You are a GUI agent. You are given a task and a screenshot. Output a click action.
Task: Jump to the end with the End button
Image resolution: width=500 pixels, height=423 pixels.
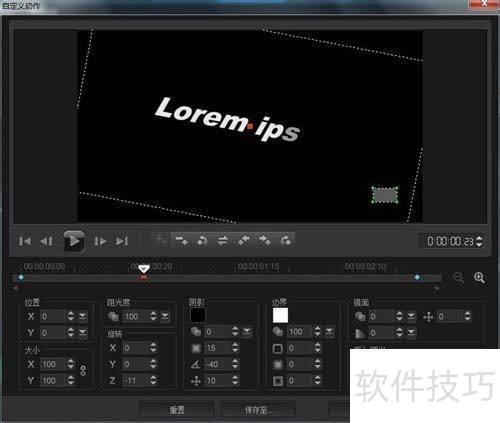(x=122, y=241)
